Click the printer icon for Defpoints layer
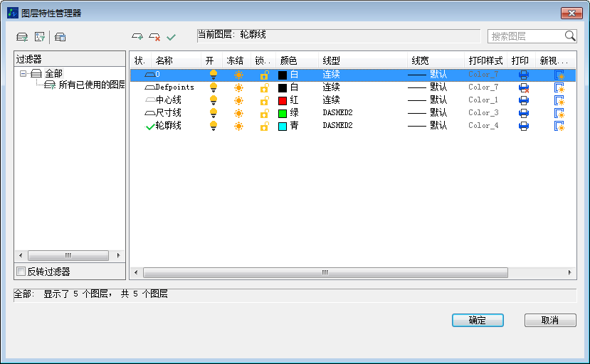The height and width of the screenshot is (364, 590). (x=524, y=87)
